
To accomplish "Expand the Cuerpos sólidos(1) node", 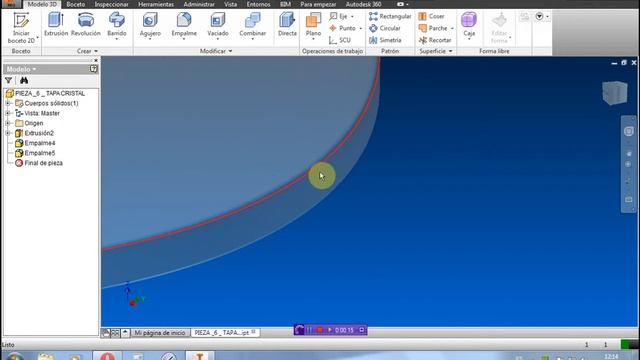I will [x=7, y=103].
